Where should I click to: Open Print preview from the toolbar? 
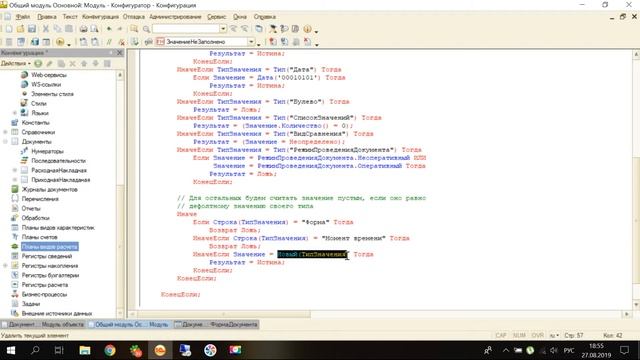coord(94,29)
